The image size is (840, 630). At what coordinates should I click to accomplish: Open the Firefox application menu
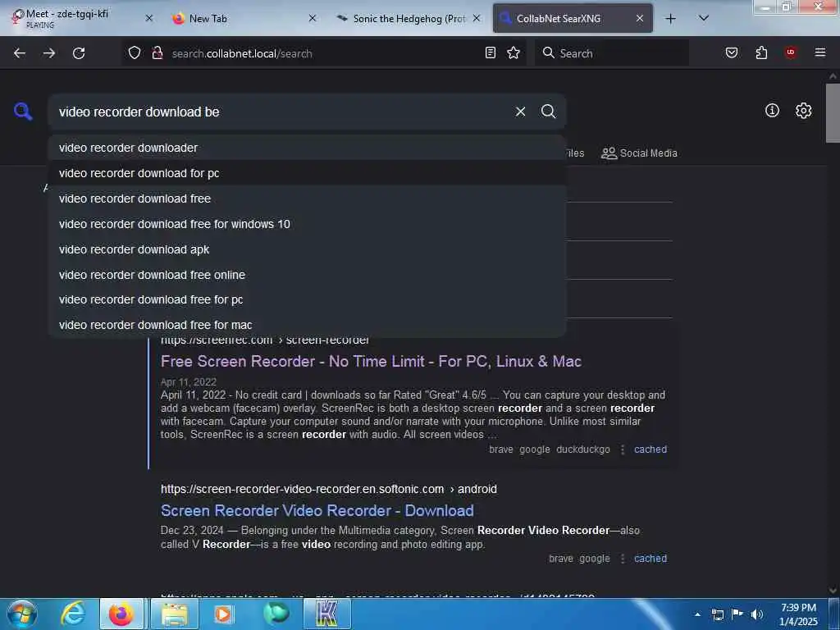(x=820, y=52)
